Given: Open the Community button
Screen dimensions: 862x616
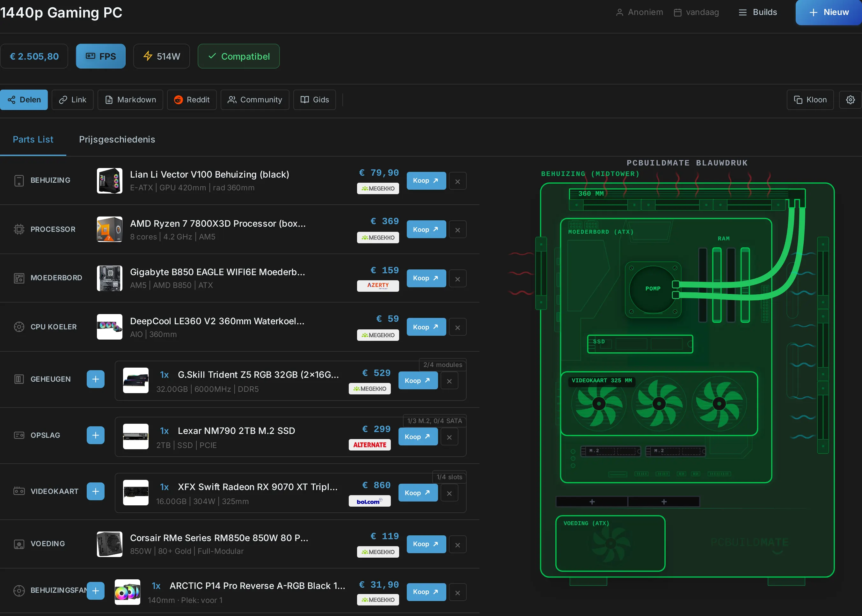Looking at the screenshot, I should tap(255, 100).
